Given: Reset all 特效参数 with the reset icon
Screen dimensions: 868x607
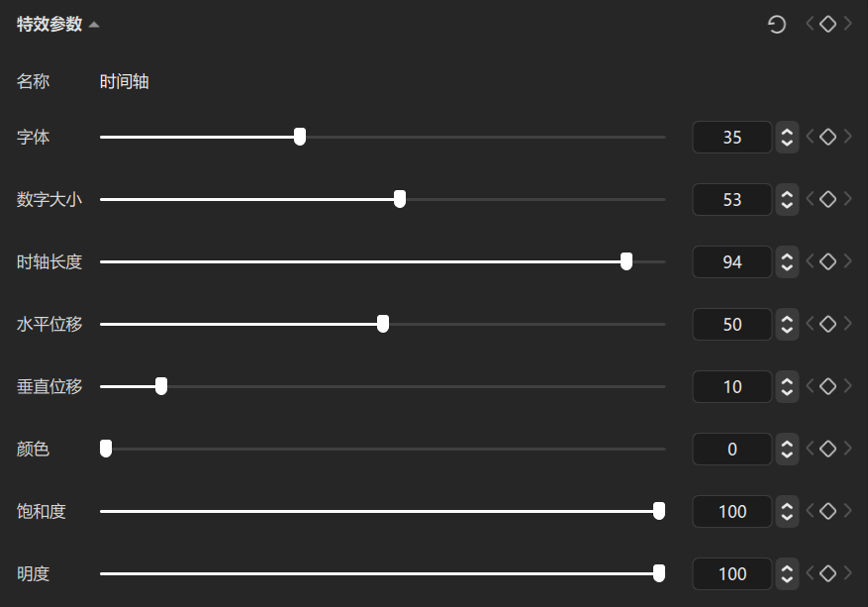Looking at the screenshot, I should tap(777, 25).
